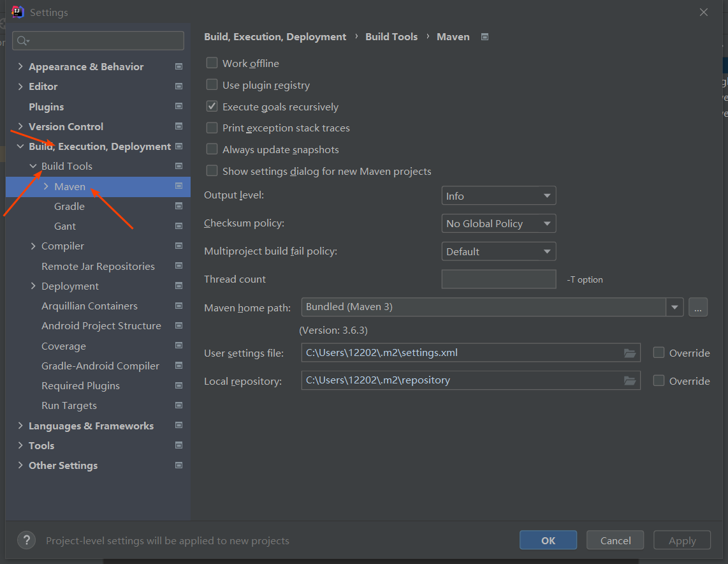Click the Cancel button

pos(615,540)
